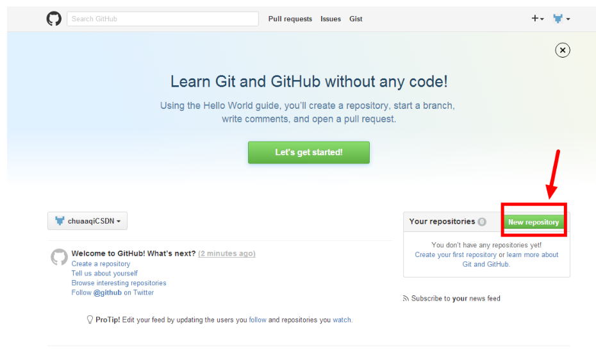Open the 2 minutes ago timestamp
Viewport: 596px width, 364px height.
tap(226, 253)
